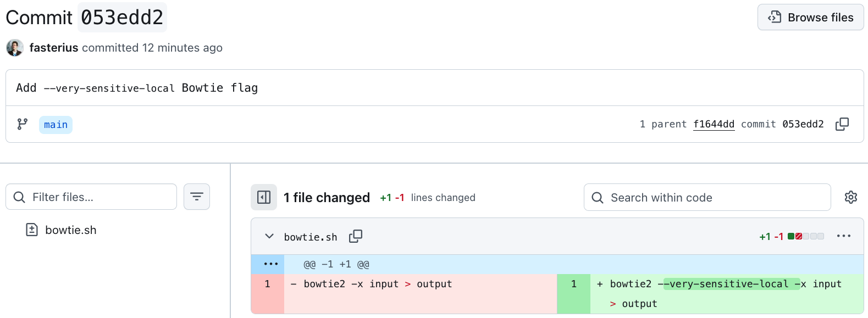Viewport: 868px width, 318px height.
Task: Open fasterius profile link
Action: [x=54, y=48]
